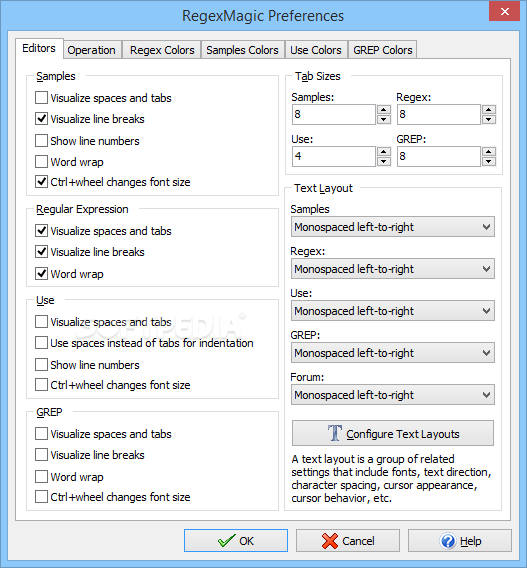Increase the GREP tab size
Screen dimensions: 527x568
tap(489, 151)
